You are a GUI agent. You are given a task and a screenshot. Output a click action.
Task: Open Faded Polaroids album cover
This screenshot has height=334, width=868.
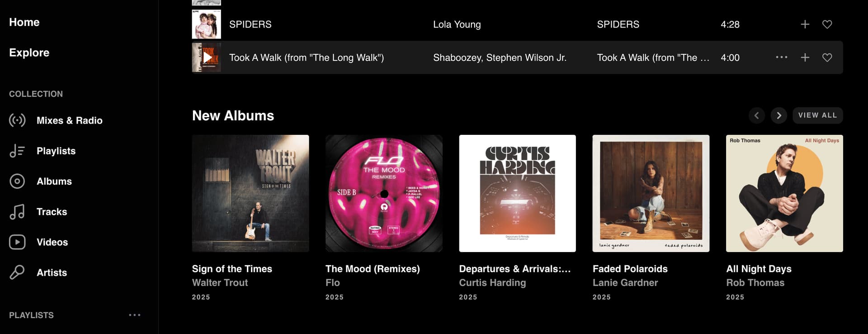[x=651, y=193]
